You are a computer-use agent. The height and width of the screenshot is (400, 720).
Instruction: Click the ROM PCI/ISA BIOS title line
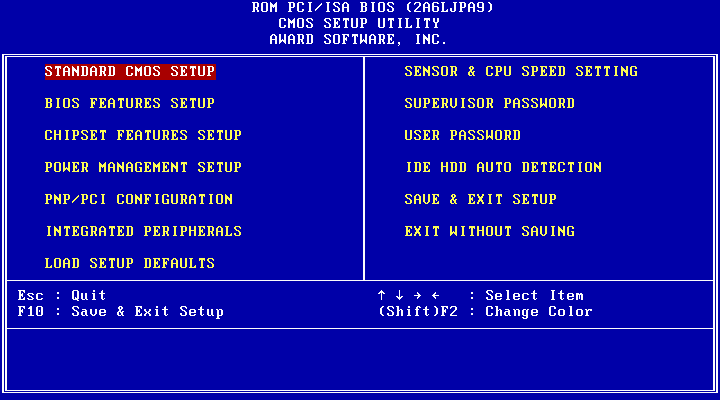click(359, 7)
